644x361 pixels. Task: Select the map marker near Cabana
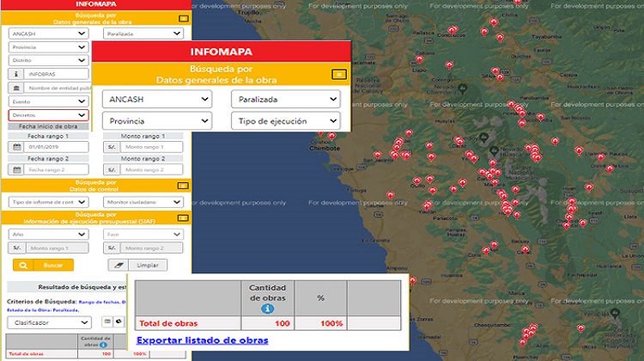pos(419,59)
